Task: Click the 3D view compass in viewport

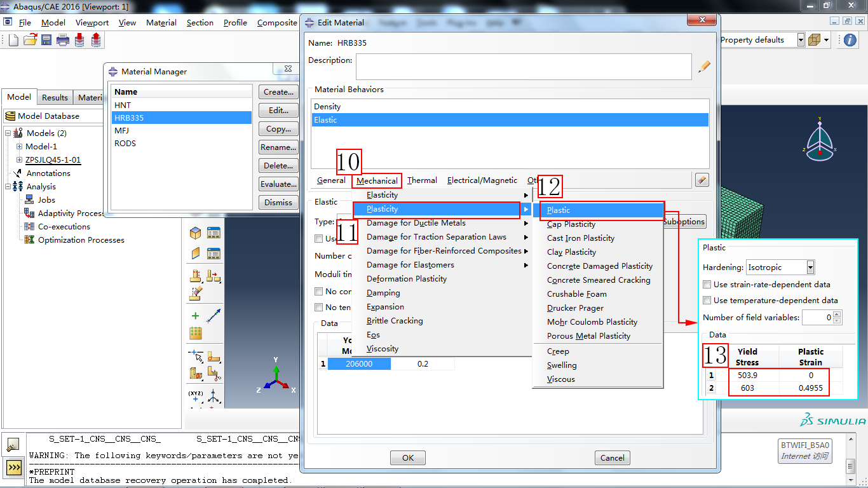Action: (820, 139)
